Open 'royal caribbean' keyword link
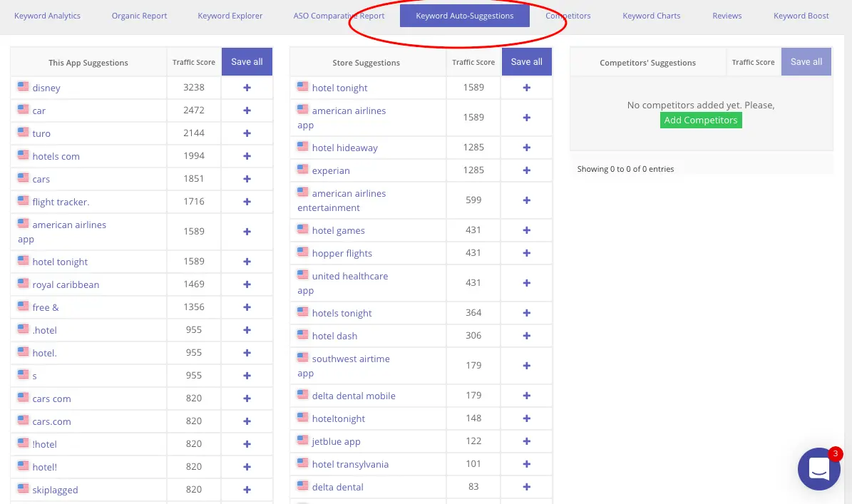The height and width of the screenshot is (504, 852). point(66,284)
